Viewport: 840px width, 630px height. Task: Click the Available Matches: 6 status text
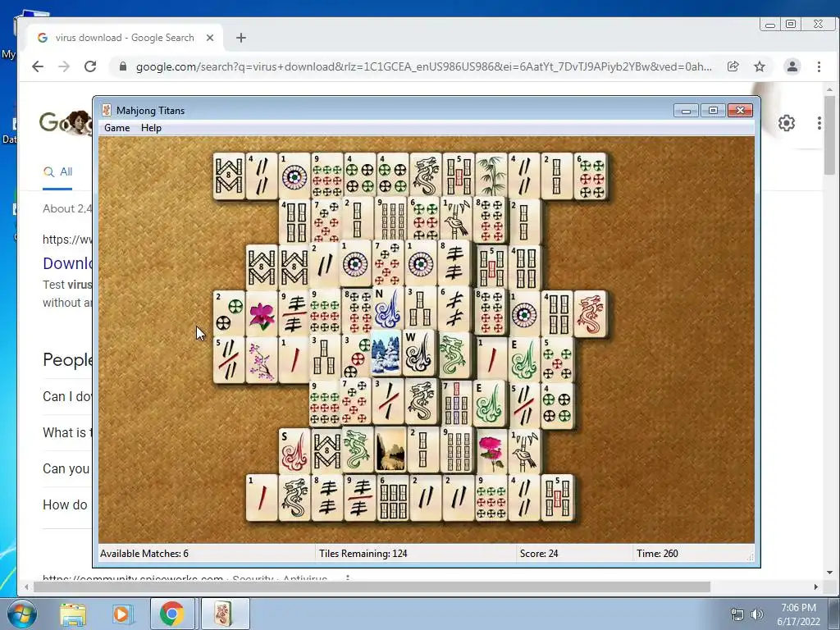144,554
